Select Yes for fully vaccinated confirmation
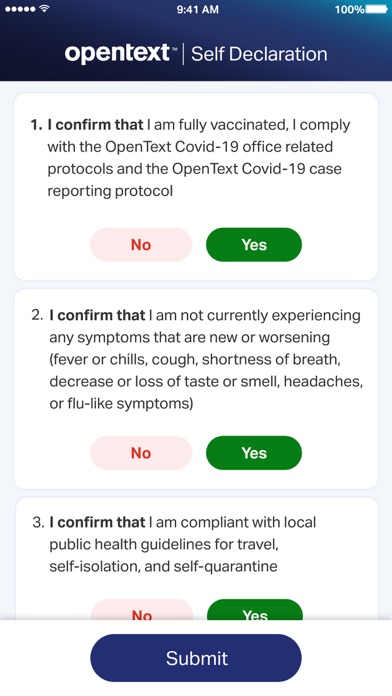This screenshot has height=696, width=392. [x=254, y=245]
